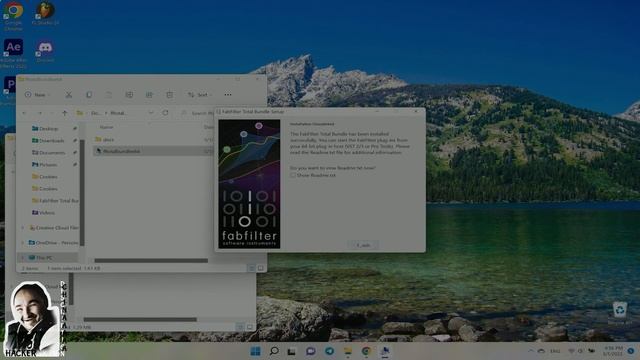Open the See more ellipsis menu in File Explorer
The width and height of the screenshot is (640, 360).
tap(228, 95)
